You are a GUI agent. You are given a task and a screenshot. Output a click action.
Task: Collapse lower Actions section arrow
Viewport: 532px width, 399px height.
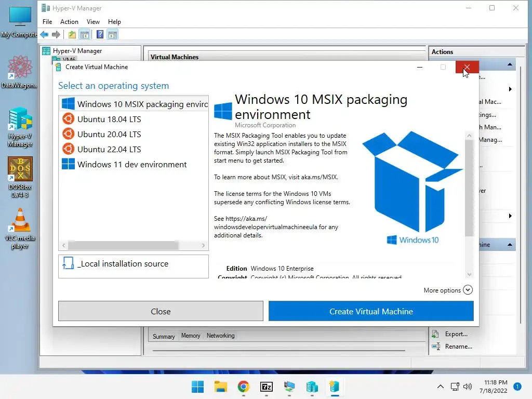click(x=510, y=245)
